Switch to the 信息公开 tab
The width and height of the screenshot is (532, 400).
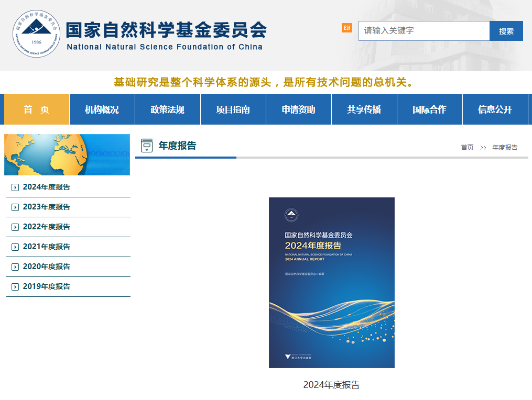tap(495, 109)
